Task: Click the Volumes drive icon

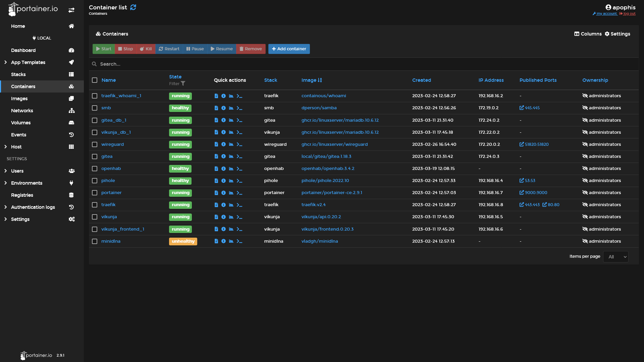Action: (71, 123)
